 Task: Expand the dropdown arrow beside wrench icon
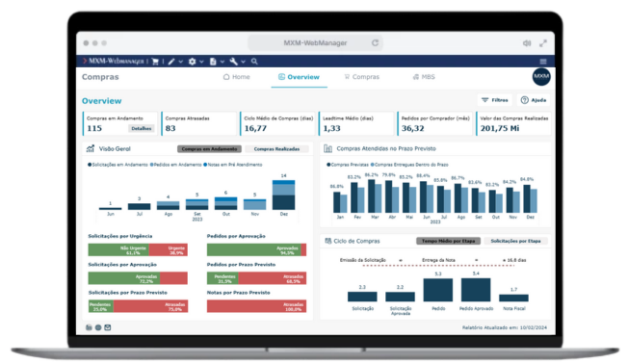pos(243,62)
